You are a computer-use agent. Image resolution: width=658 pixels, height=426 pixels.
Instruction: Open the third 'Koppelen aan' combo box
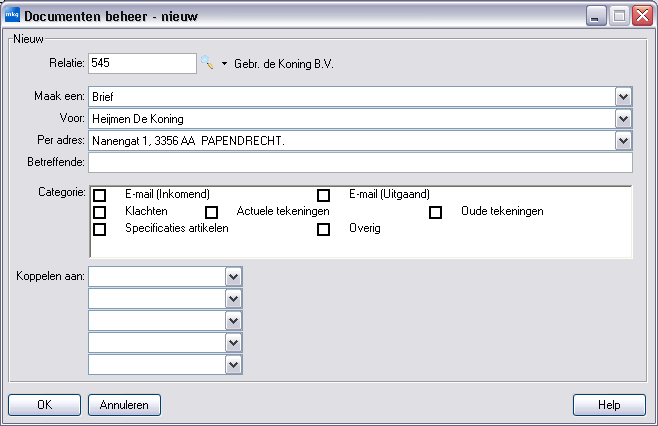[x=233, y=321]
